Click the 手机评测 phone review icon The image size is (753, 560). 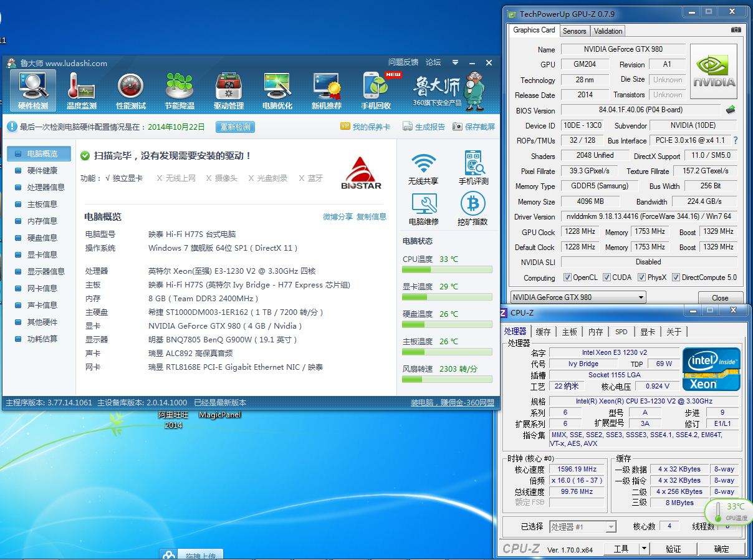(x=474, y=163)
